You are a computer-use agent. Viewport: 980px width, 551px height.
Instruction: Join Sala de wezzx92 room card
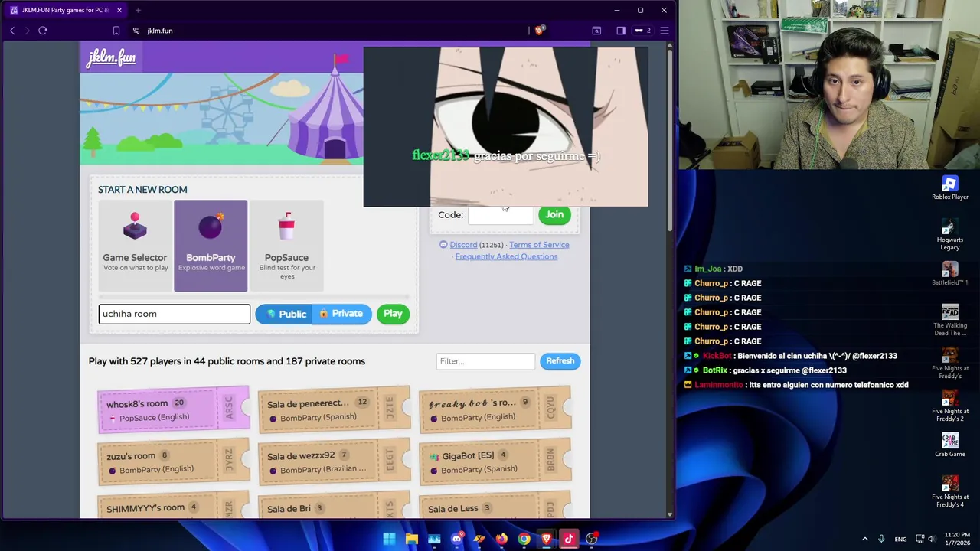tap(334, 461)
